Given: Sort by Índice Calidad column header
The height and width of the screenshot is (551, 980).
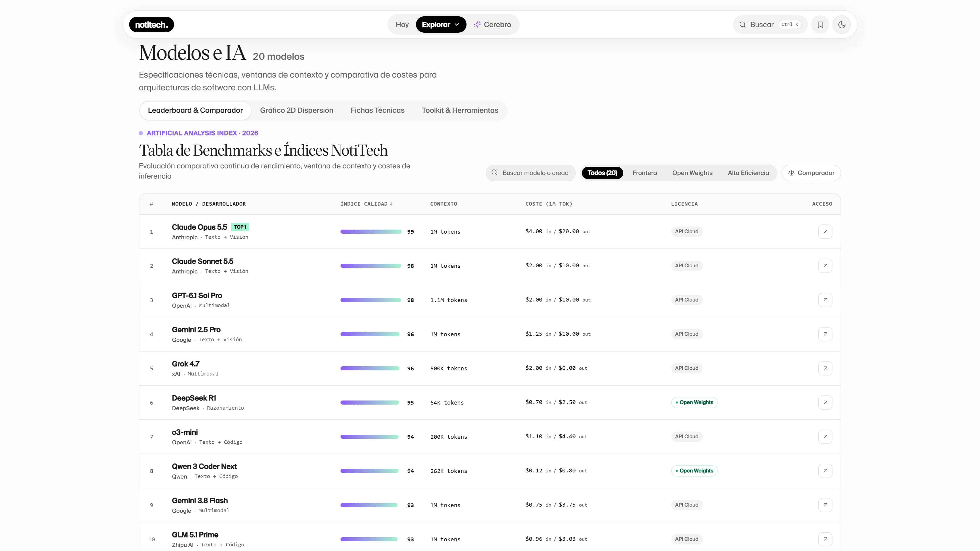Looking at the screenshot, I should (x=366, y=204).
